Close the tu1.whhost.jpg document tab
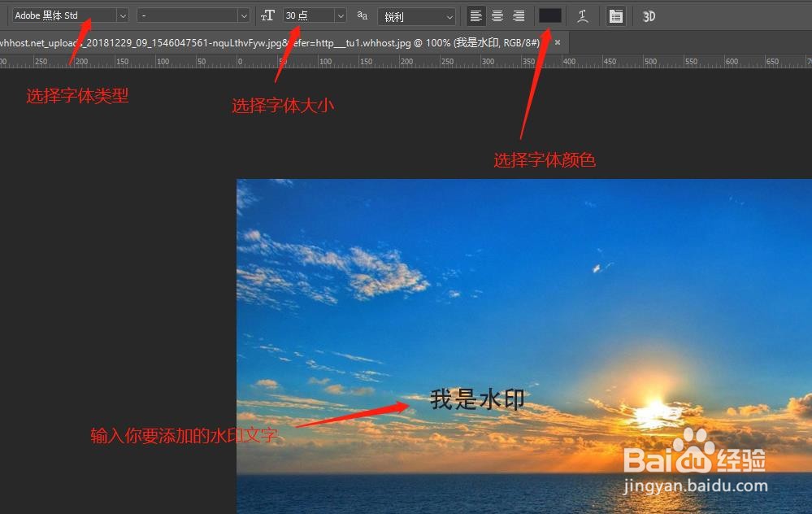The width and height of the screenshot is (812, 514). (x=557, y=41)
